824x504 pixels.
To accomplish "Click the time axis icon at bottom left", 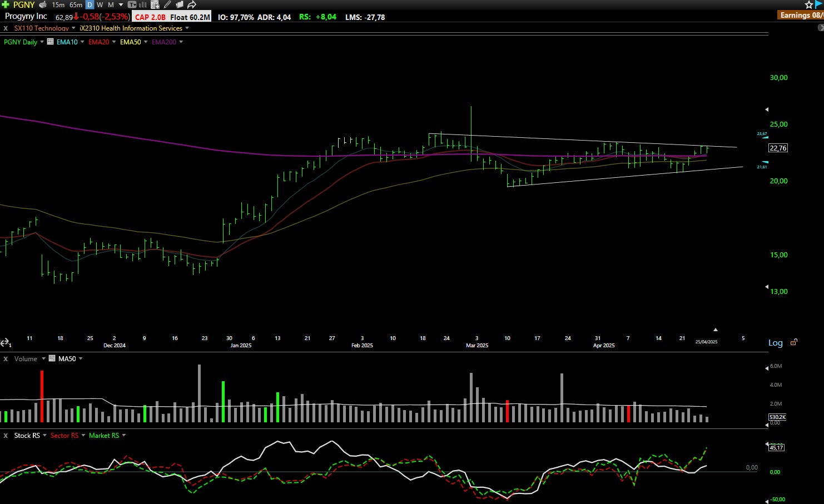I will pos(5,343).
